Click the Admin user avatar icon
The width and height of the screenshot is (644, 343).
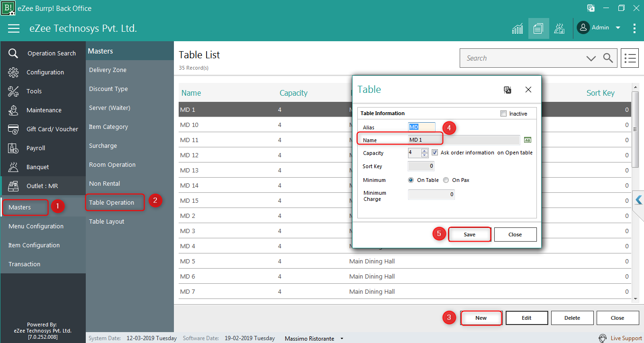583,27
